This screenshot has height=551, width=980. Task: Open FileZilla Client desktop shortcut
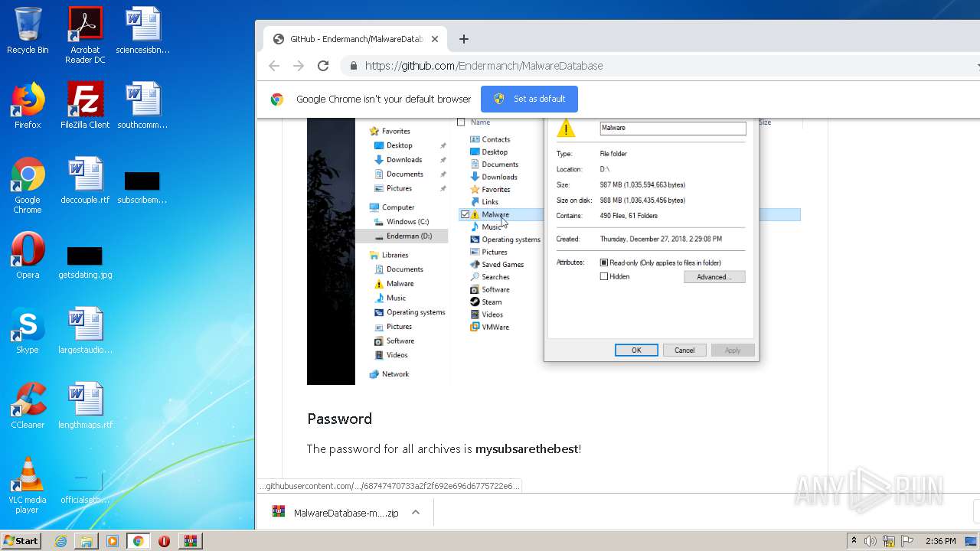tap(85, 106)
